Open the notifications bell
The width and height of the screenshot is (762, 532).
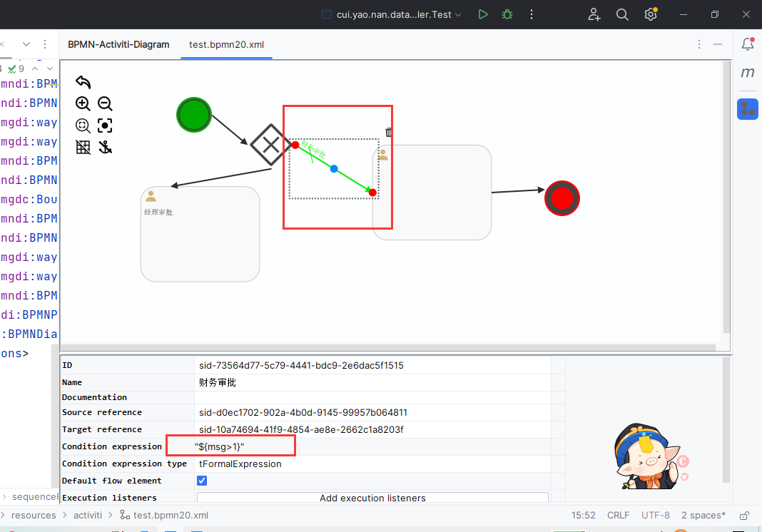(748, 44)
